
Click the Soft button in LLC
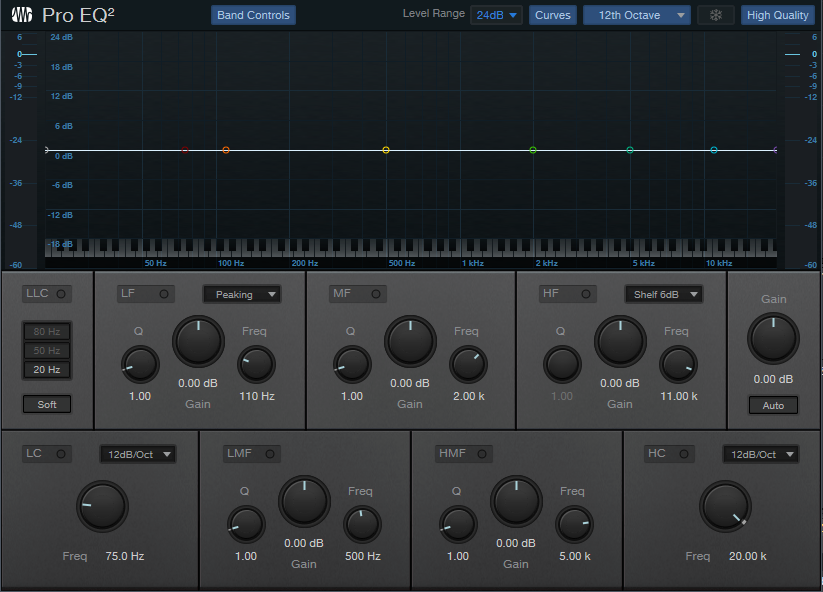pyautogui.click(x=47, y=405)
